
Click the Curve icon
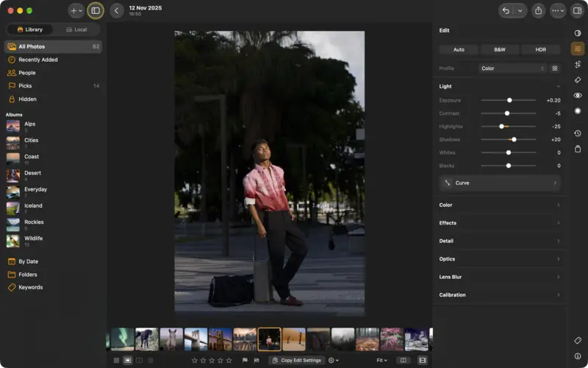coord(448,183)
